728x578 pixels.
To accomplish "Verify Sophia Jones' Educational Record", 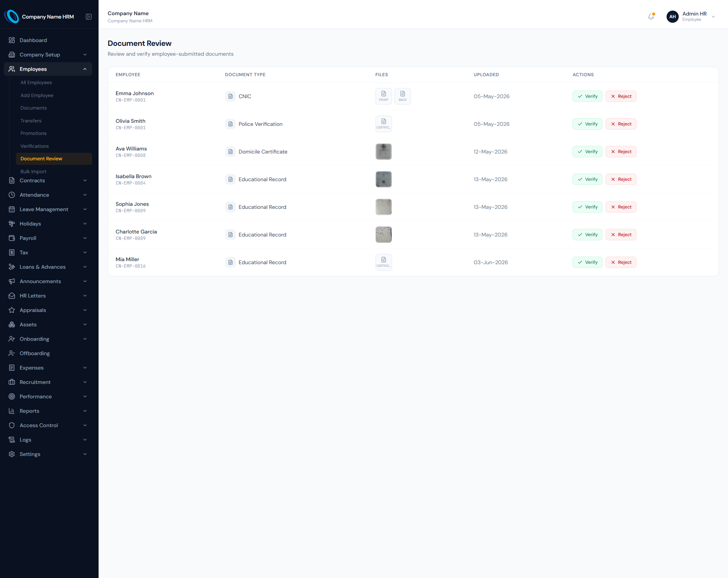I will point(587,207).
